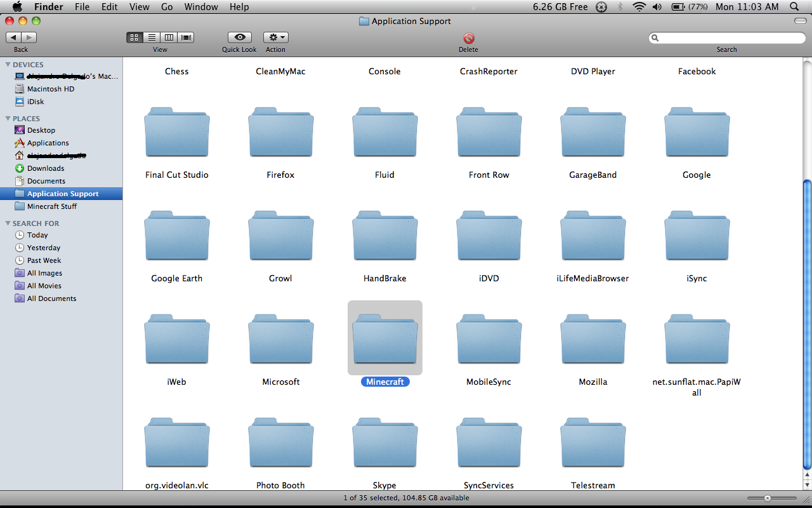The image size is (812, 508).
Task: Select the Final Cut Studio folder
Action: [177, 131]
